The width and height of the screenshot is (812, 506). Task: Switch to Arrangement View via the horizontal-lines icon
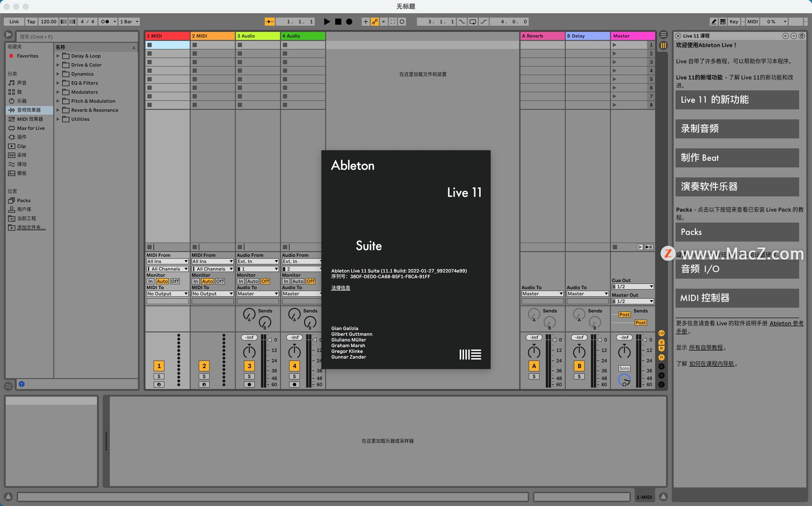pyautogui.click(x=663, y=35)
